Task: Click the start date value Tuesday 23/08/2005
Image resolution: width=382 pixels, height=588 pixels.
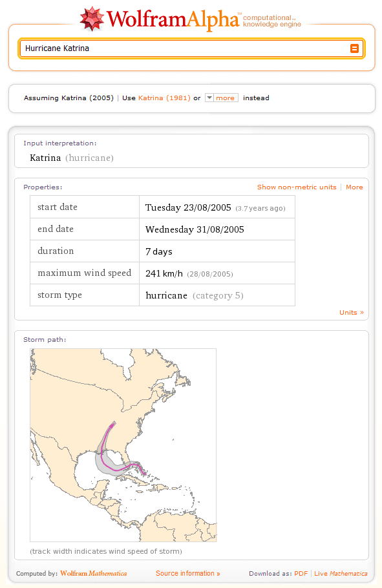Action: tap(188, 207)
